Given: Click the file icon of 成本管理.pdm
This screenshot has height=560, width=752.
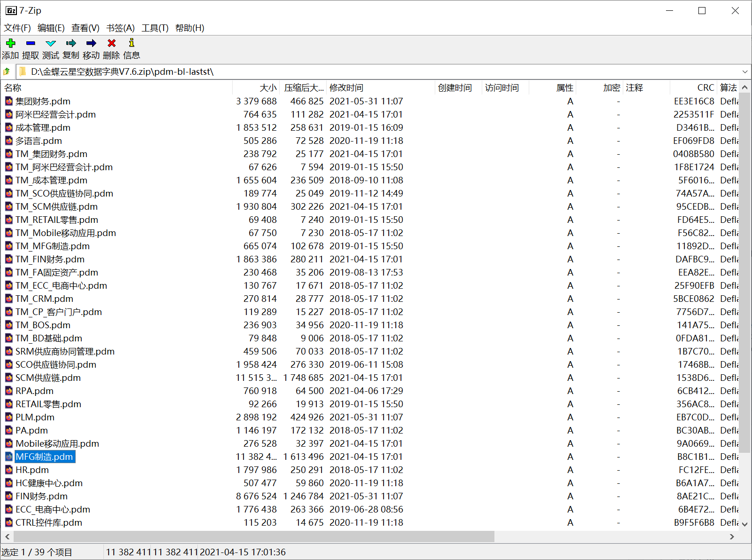Looking at the screenshot, I should [x=9, y=127].
